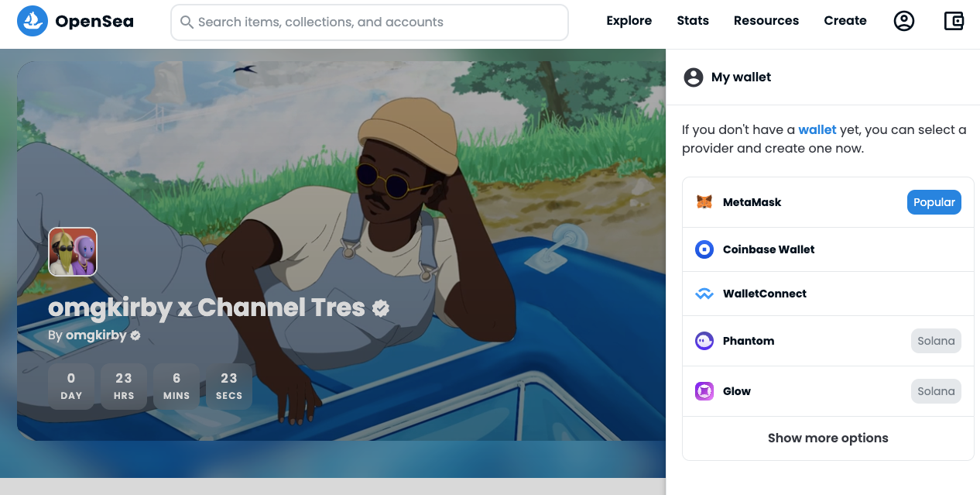980x495 pixels.
Task: Open the account profile icon
Action: tap(903, 21)
